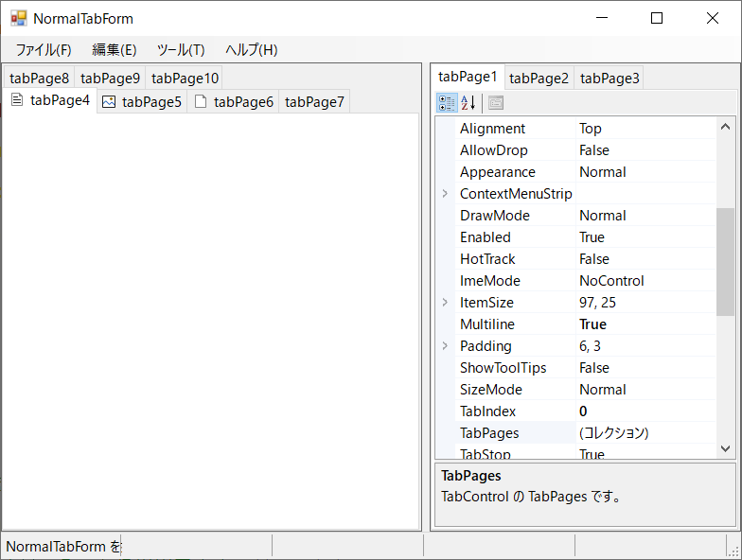Click the document icon on tabPage4
This screenshot has height=560, width=742.
pos(17,100)
